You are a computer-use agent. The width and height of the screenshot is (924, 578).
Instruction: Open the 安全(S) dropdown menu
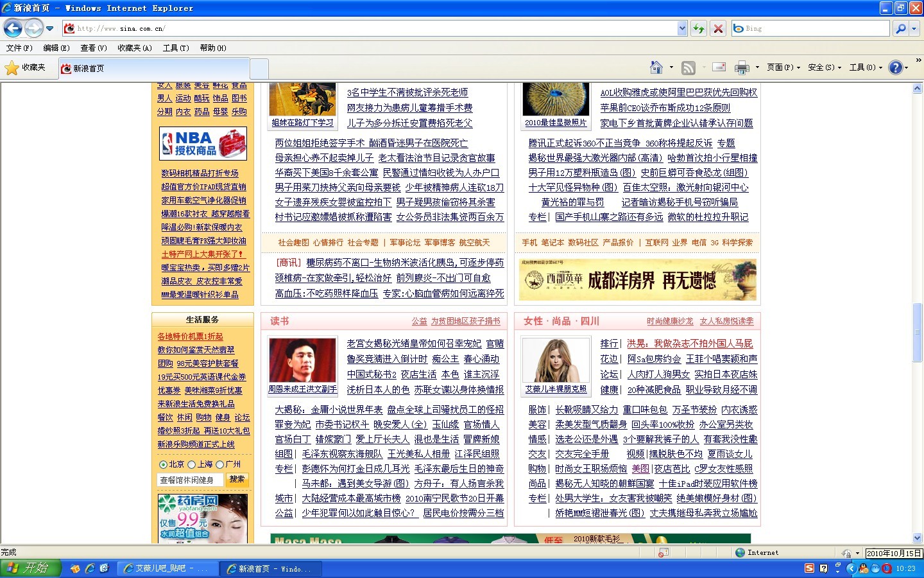(825, 67)
